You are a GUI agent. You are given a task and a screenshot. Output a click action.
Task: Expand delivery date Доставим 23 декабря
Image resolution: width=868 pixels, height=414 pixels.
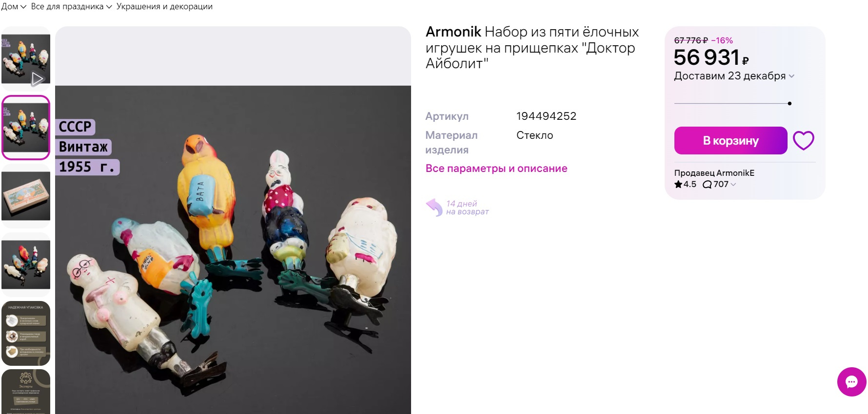(734, 76)
